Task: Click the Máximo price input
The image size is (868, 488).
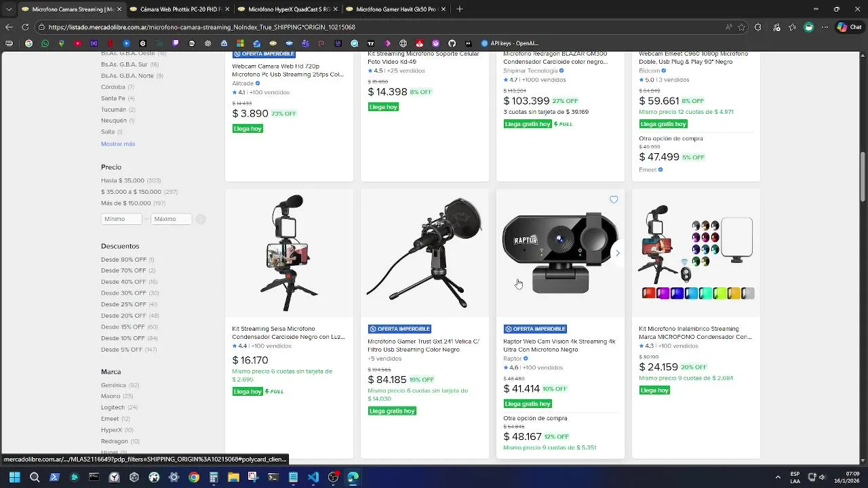Action: (x=171, y=219)
